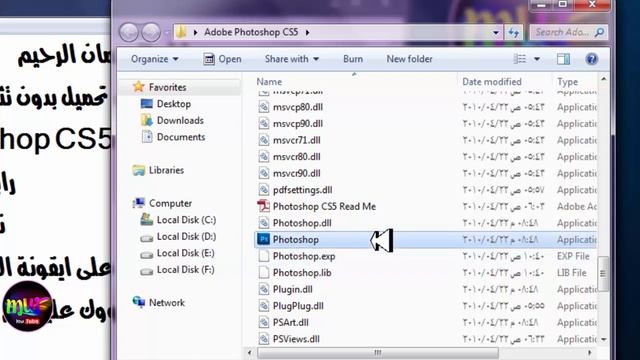Click the Forward navigation arrow
This screenshot has height=360, width=640.
[x=151, y=32]
